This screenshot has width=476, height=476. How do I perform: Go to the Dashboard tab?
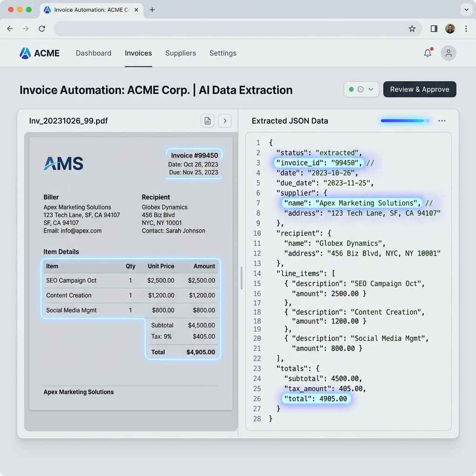[x=93, y=53]
